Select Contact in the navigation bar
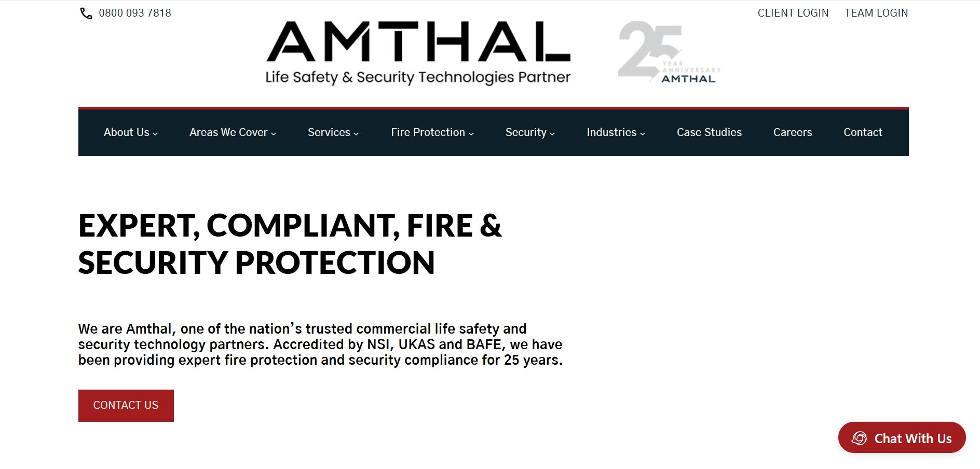 [x=863, y=132]
